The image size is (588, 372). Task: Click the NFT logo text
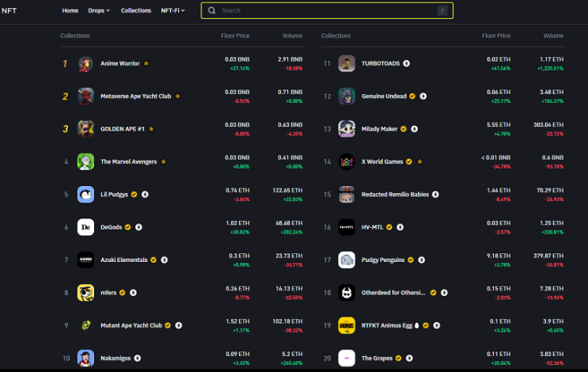[9, 10]
